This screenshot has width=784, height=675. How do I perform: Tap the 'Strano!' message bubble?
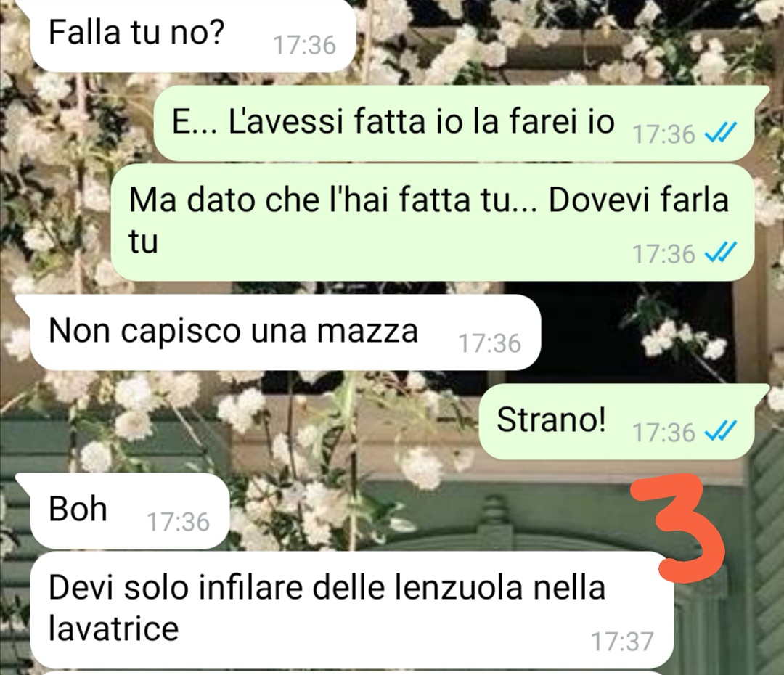pyautogui.click(x=616, y=422)
